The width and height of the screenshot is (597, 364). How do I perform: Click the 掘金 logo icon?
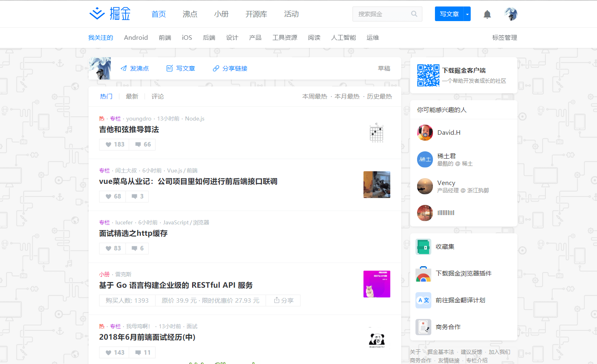(x=96, y=13)
